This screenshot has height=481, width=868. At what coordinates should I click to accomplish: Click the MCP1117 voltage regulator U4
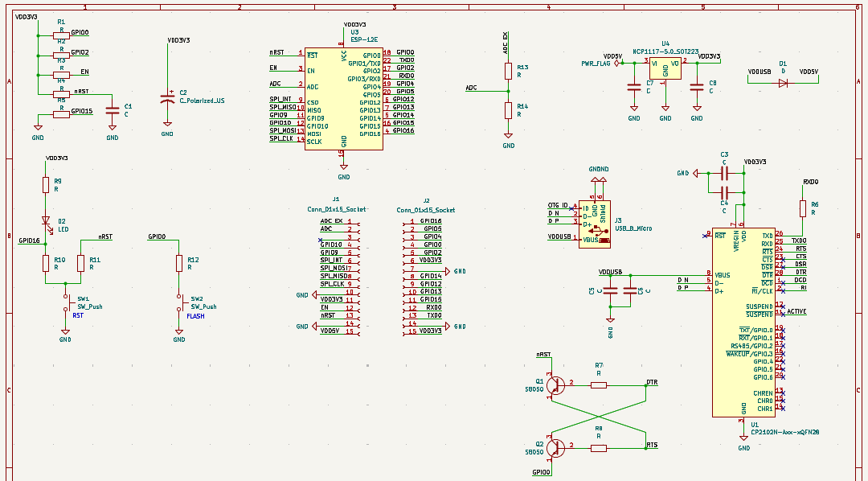pos(664,68)
